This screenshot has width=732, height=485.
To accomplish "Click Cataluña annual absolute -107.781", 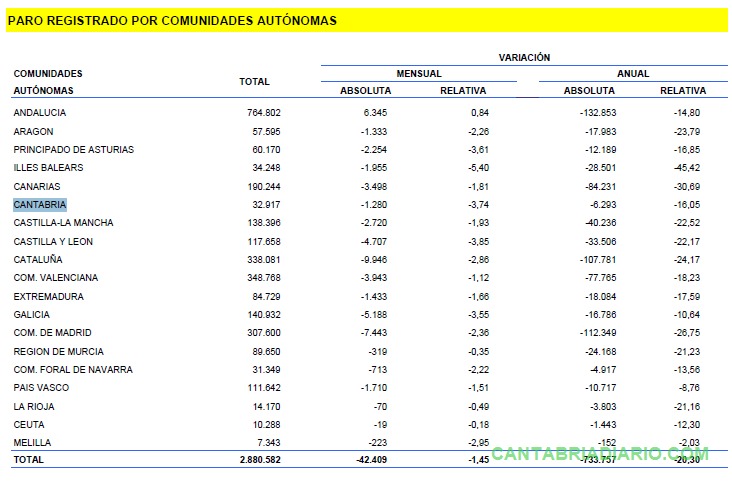I will click(598, 260).
